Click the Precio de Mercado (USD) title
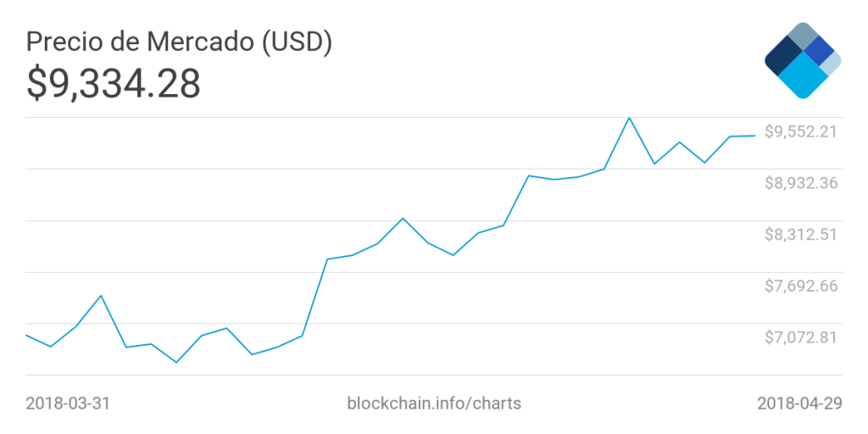 [x=180, y=44]
